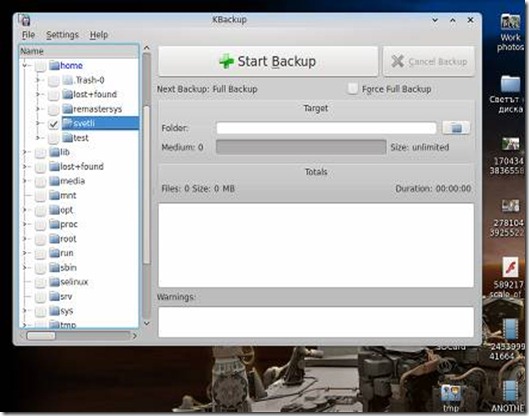This screenshot has width=529, height=416.
Task: Click the Warnings text area
Action: tap(316, 322)
